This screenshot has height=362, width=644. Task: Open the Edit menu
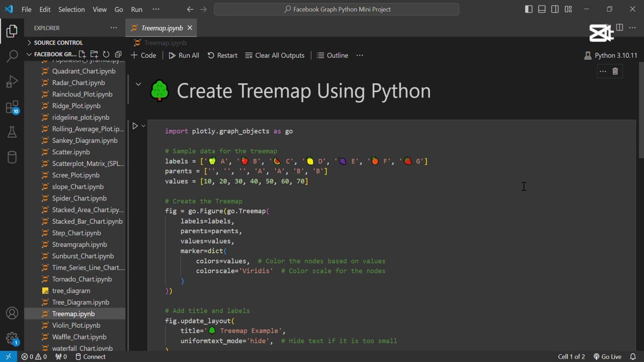coord(45,9)
